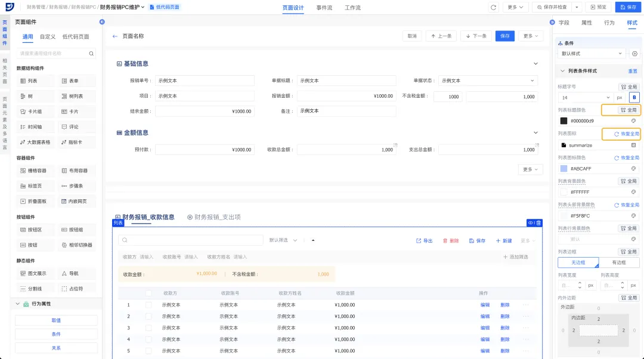644x359 pixels.
Task: Tick the table header select-all checkbox
Action: pyautogui.click(x=148, y=293)
